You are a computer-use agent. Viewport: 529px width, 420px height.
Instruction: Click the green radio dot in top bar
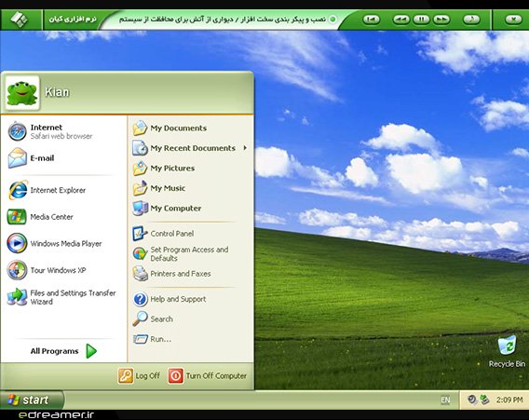click(332, 19)
